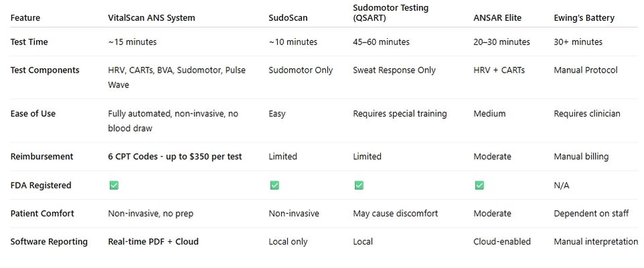The image size is (644, 268).
Task: Click the ANSAR Elite FDA Registered checkmark
Action: click(479, 185)
